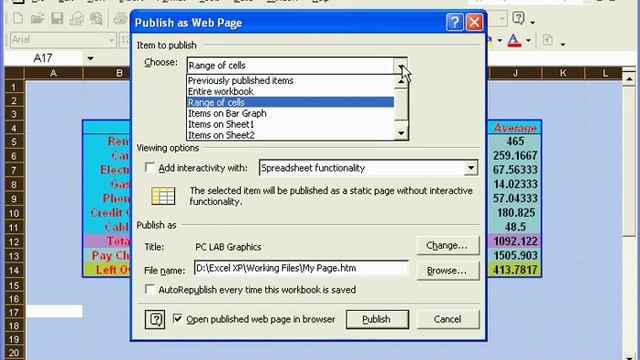Click the Font Color red A icon

coord(514,40)
